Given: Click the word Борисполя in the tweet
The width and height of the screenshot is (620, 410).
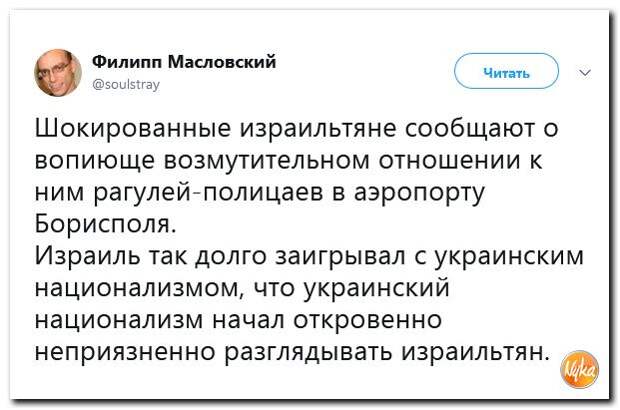Looking at the screenshot, I should tap(104, 225).
